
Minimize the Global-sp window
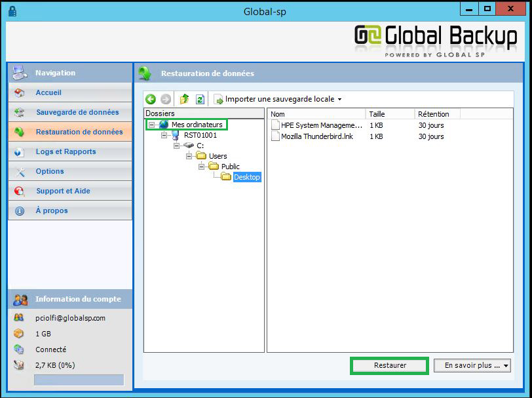pos(469,9)
